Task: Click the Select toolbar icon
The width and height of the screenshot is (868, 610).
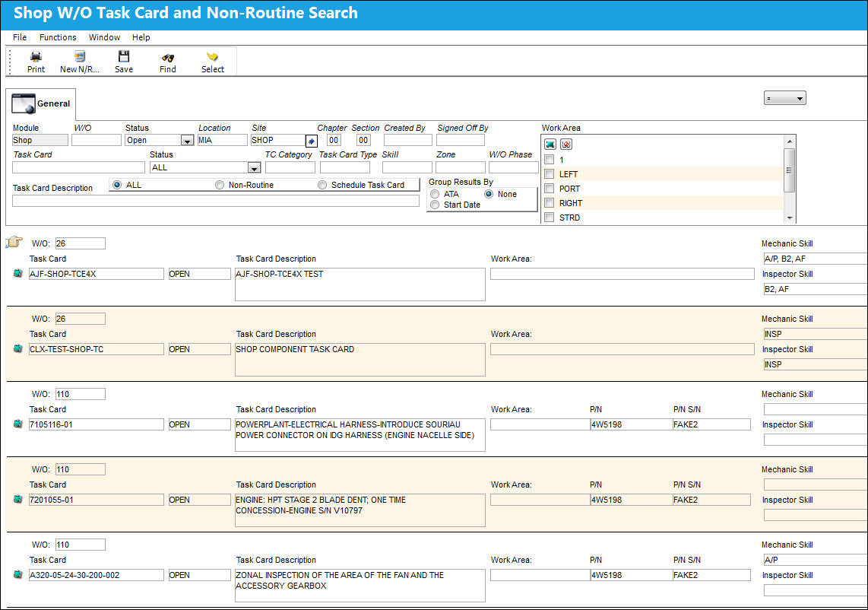Action: [x=213, y=56]
